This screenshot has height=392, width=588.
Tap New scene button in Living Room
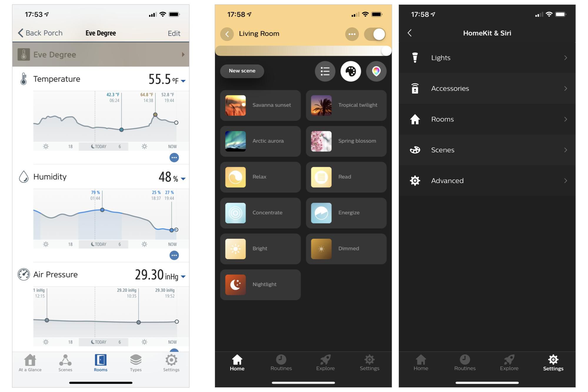[x=242, y=71]
